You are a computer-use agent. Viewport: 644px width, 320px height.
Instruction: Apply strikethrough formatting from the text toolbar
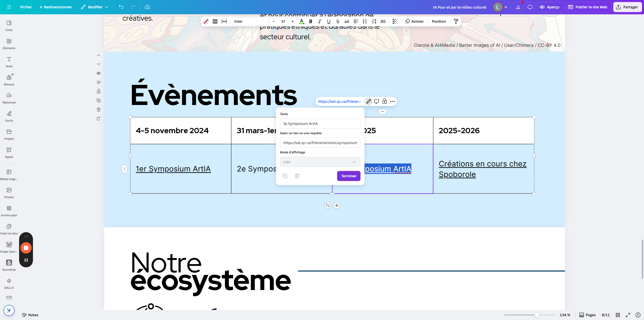[338, 21]
